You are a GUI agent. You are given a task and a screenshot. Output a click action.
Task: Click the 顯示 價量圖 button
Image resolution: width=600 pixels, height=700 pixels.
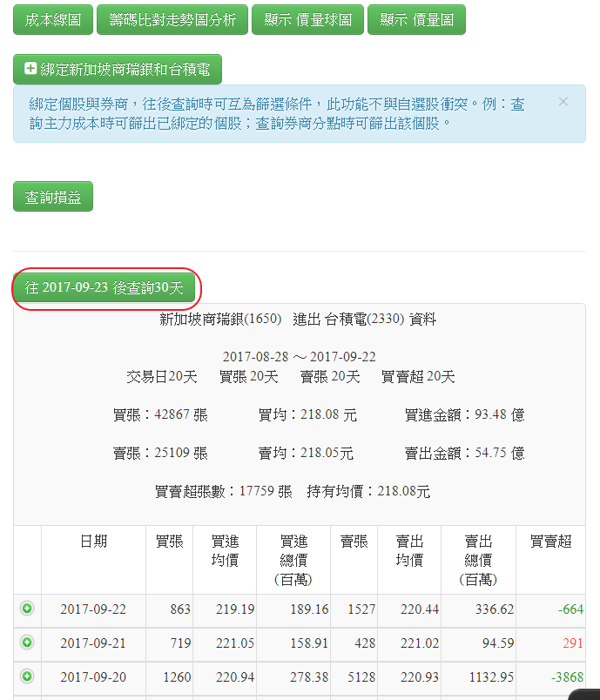(x=416, y=20)
